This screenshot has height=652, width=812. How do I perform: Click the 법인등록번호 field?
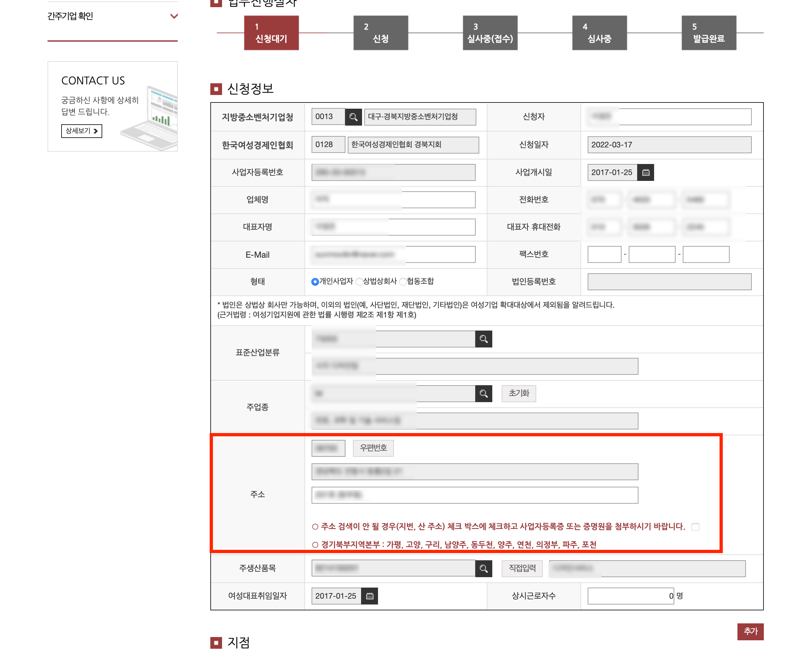tap(669, 281)
